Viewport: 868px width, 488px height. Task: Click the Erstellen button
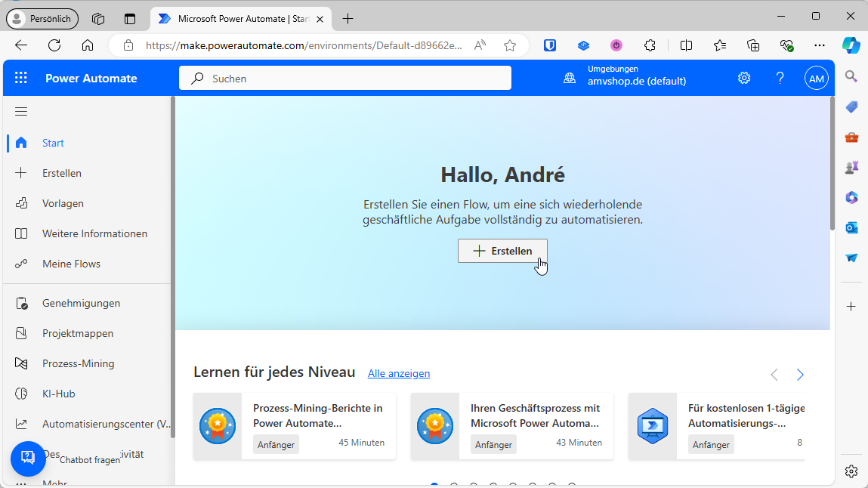point(502,250)
